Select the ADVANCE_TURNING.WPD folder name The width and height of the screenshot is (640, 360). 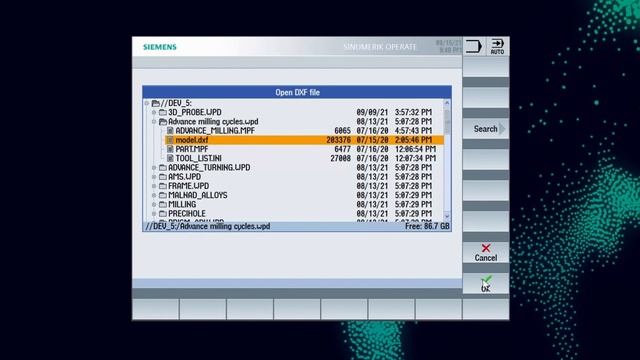coord(209,168)
